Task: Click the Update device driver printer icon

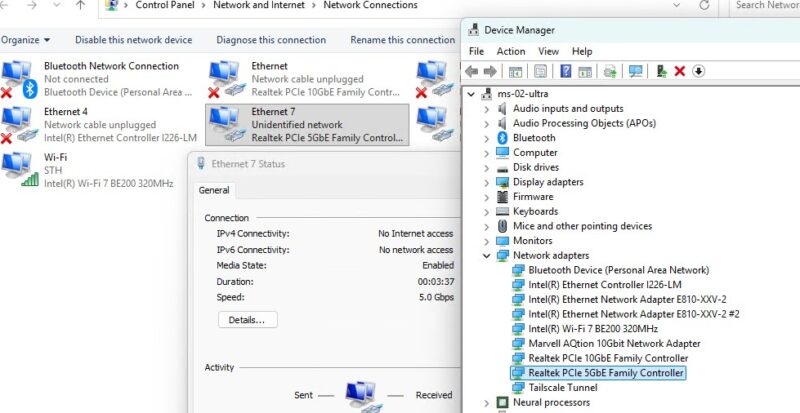Action: coord(610,71)
